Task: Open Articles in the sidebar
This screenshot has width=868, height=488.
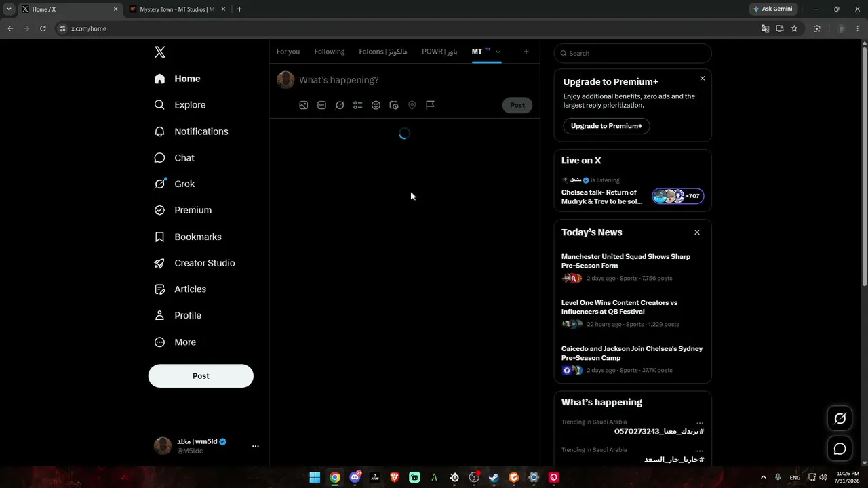Action: (x=180, y=289)
